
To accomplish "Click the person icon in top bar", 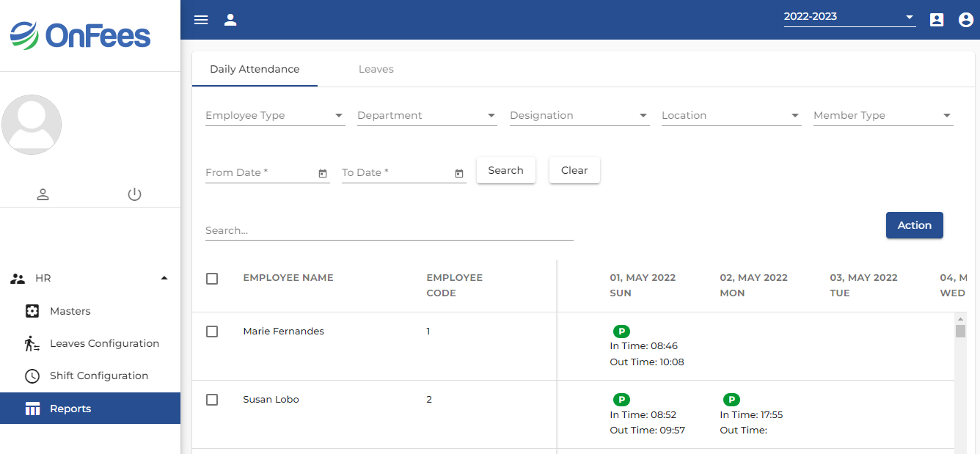I will coord(230,20).
